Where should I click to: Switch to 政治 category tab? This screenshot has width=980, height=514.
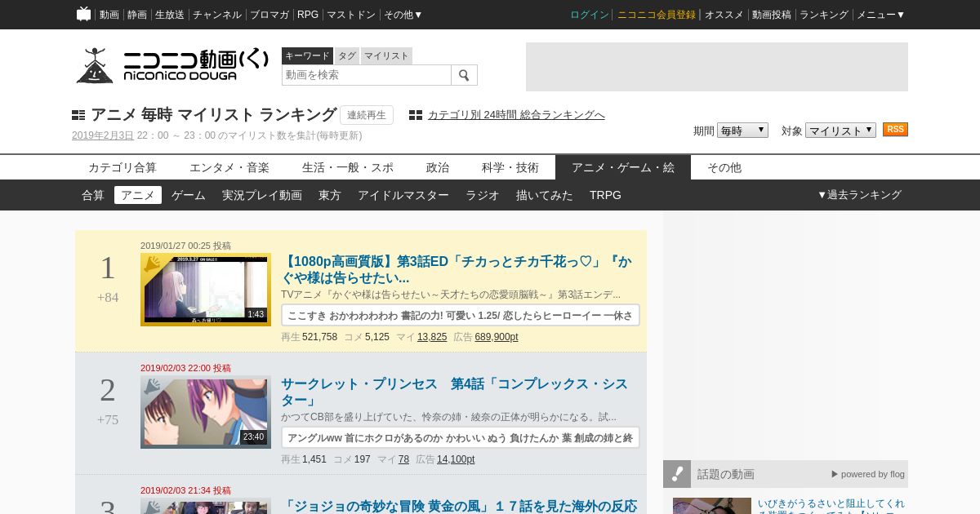(x=438, y=167)
